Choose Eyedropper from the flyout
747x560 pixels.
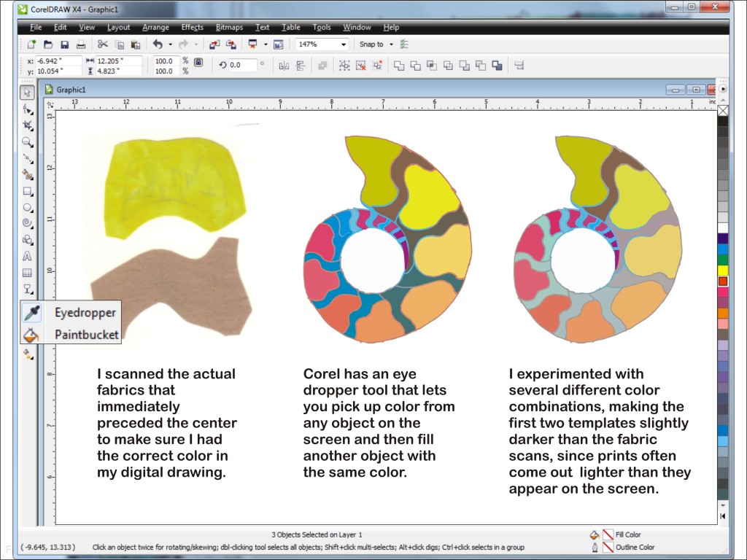click(x=85, y=312)
